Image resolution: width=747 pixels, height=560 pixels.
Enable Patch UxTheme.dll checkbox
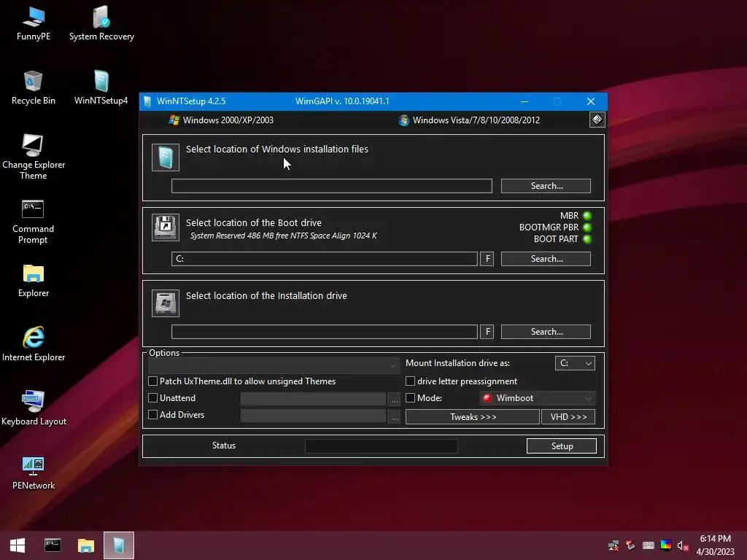click(153, 381)
